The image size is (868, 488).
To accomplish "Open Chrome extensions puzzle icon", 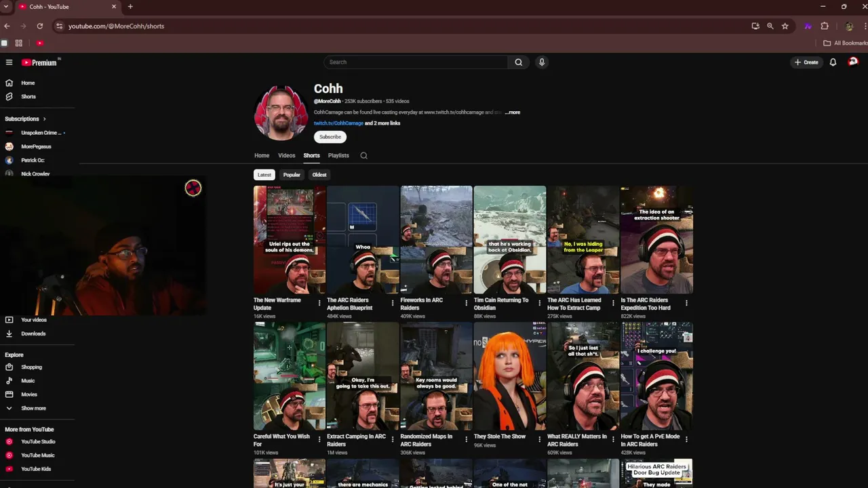I will 825,26.
